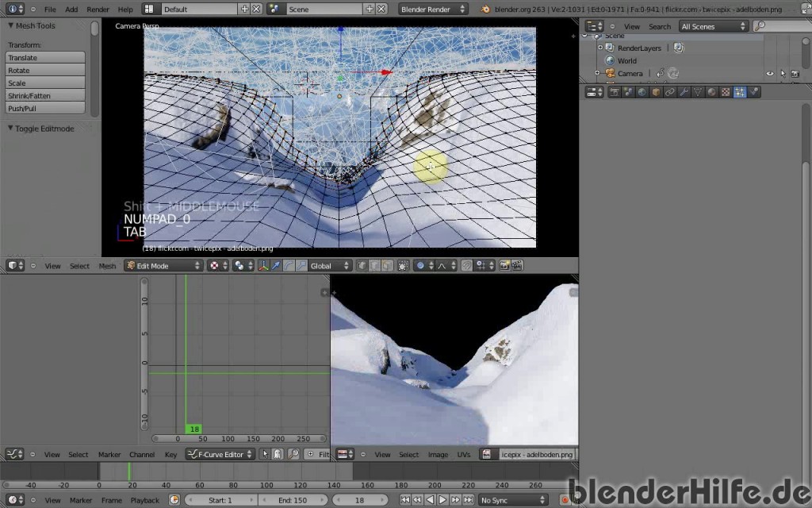Open the Edit Mode dropdown
The width and height of the screenshot is (812, 508).
(x=163, y=265)
